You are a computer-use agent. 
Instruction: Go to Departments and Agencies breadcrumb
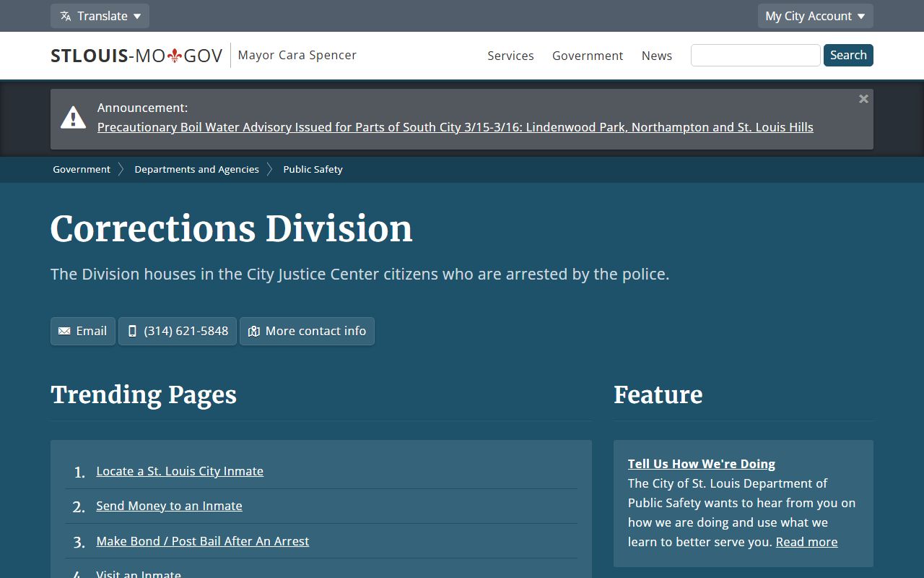click(196, 169)
